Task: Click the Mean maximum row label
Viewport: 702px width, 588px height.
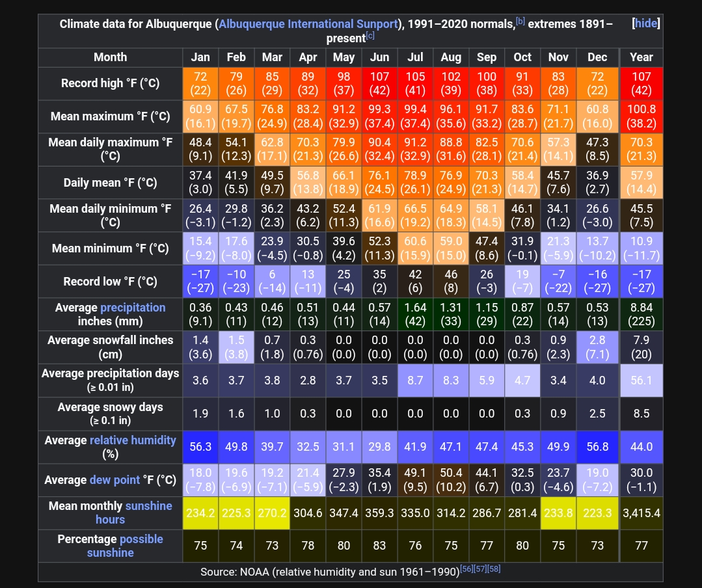Action: tap(110, 116)
